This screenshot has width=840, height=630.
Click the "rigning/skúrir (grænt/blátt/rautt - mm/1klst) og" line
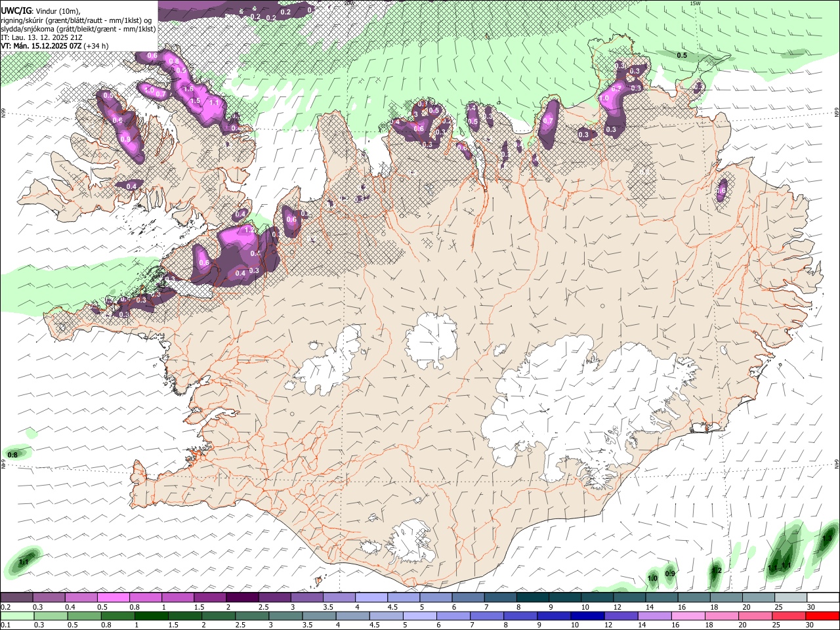pyautogui.click(x=76, y=20)
